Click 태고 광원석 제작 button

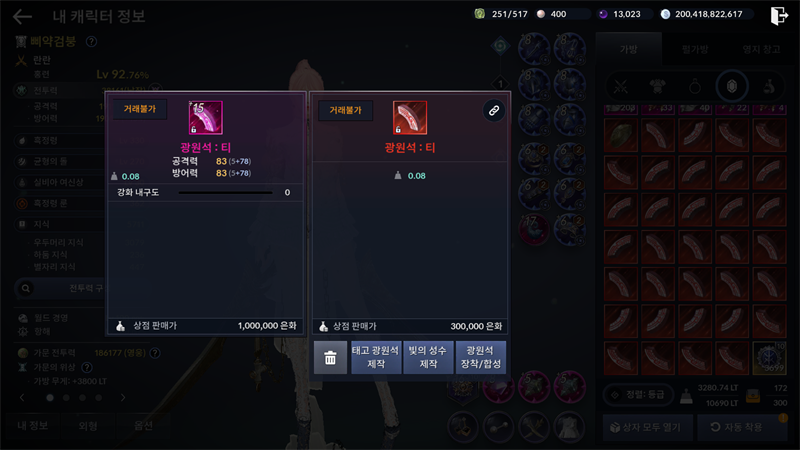point(376,358)
